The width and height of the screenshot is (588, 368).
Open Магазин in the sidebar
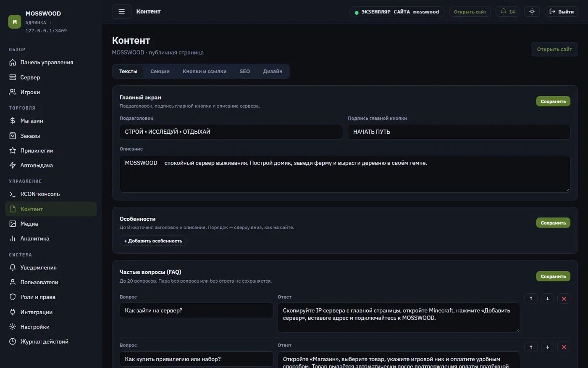coord(51,121)
